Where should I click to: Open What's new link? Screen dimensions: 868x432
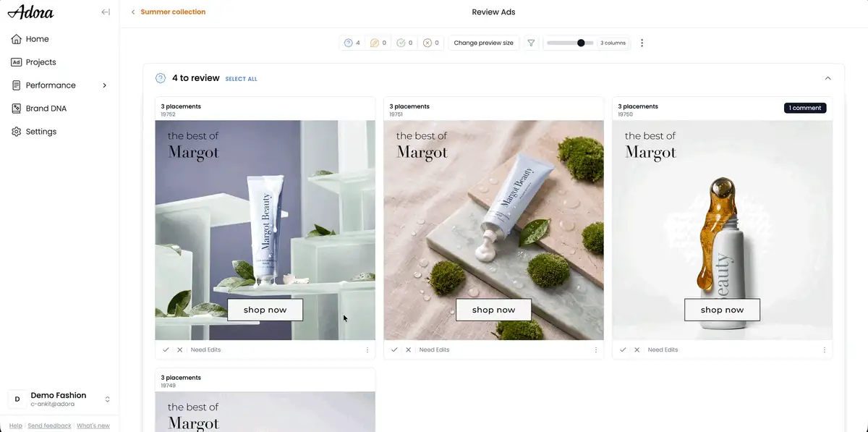tap(93, 425)
